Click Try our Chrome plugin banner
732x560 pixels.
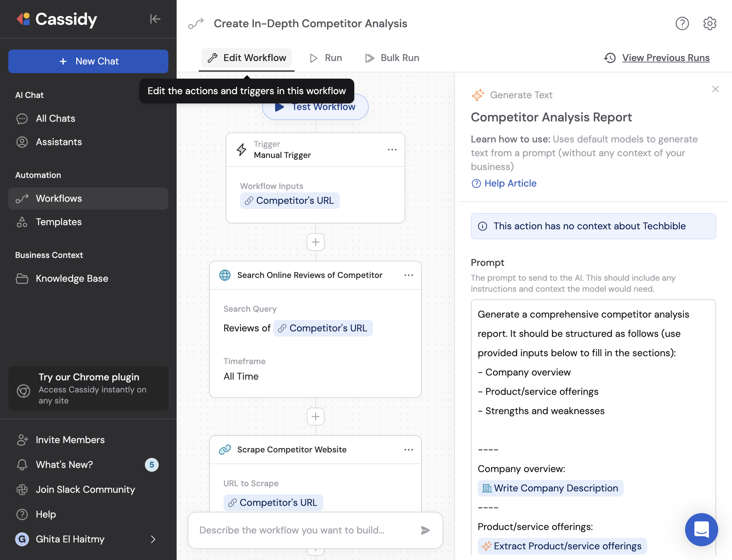click(x=88, y=388)
